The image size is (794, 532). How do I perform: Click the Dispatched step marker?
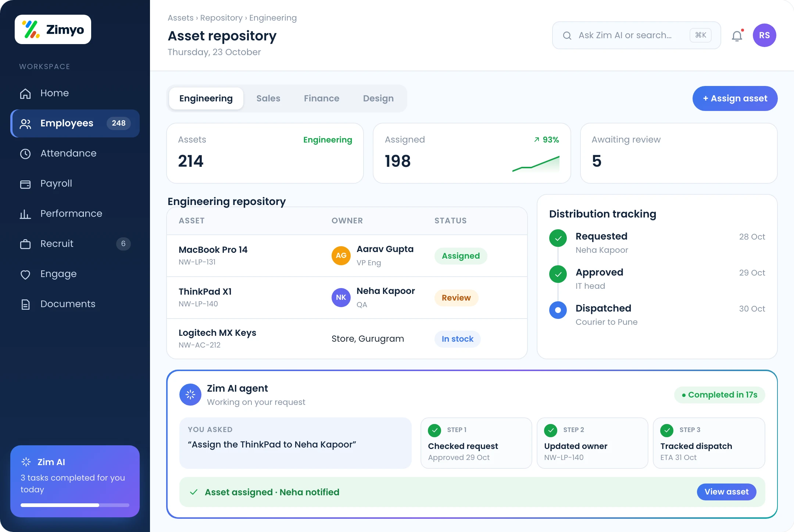point(558,310)
